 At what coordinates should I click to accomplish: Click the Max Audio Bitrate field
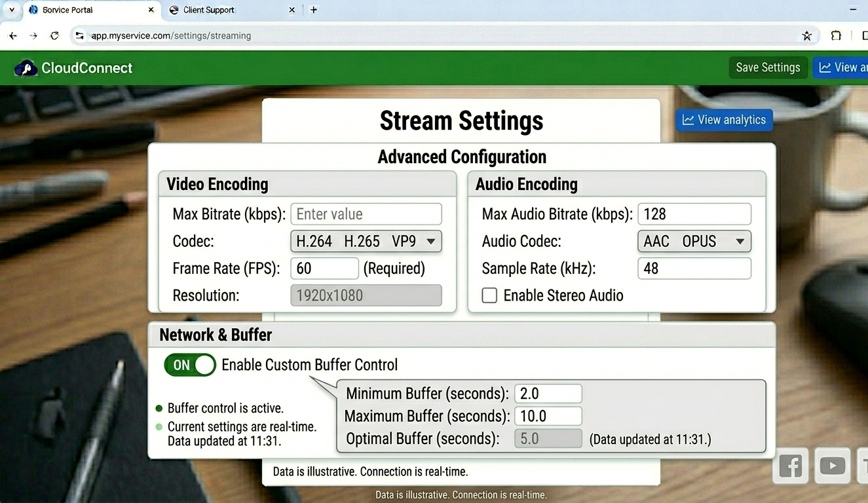(x=694, y=214)
